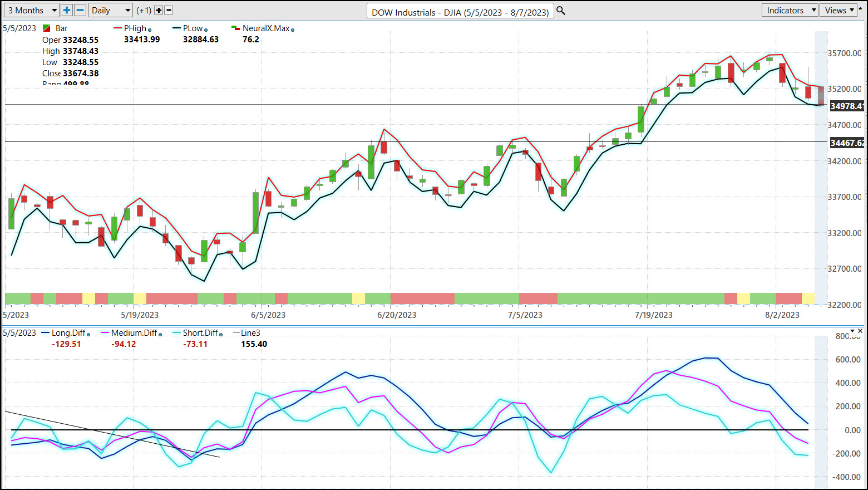
Task: Click the Long.Diff value -129.51
Action: [x=66, y=344]
